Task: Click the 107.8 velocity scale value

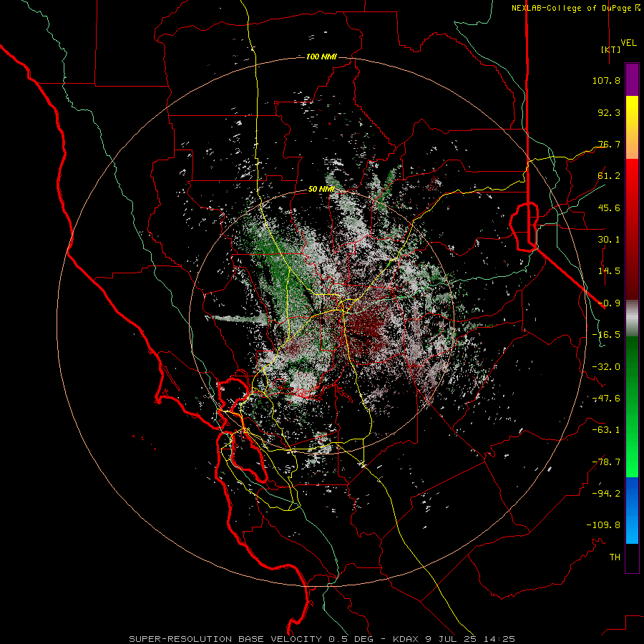Action: pos(606,80)
